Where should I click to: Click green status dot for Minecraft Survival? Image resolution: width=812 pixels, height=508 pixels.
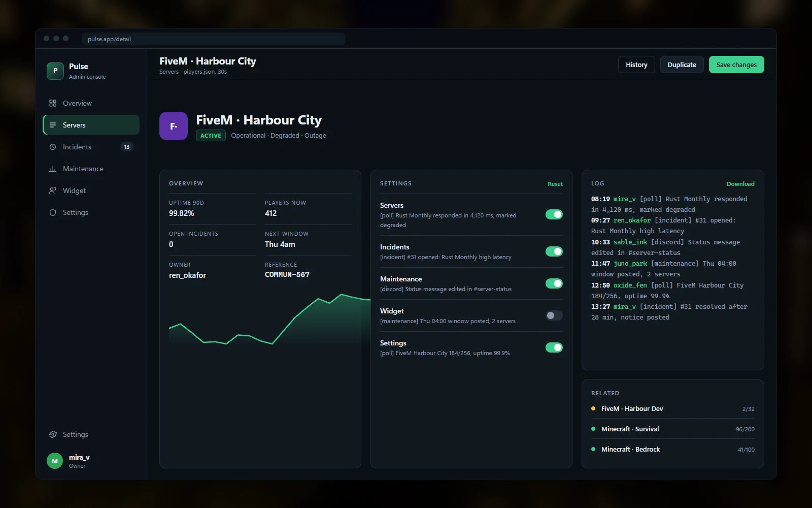[593, 429]
